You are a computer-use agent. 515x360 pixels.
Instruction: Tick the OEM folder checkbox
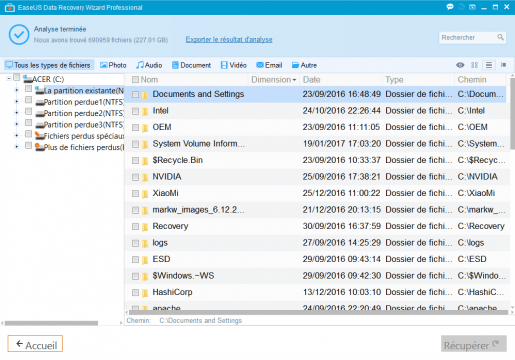135,128
